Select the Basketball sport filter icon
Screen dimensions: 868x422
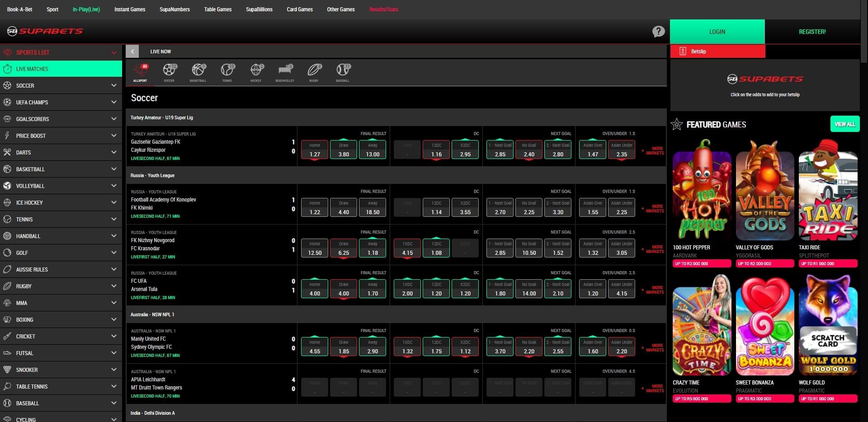(198, 70)
